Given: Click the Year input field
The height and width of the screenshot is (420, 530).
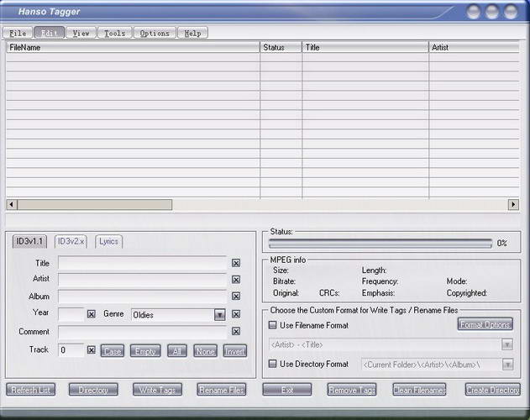Looking at the screenshot, I should point(71,314).
